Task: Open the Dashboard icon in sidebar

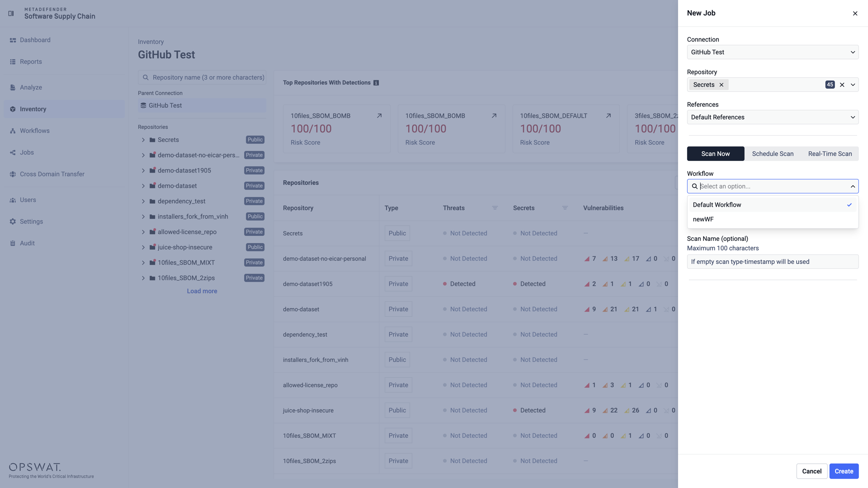Action: [13, 40]
